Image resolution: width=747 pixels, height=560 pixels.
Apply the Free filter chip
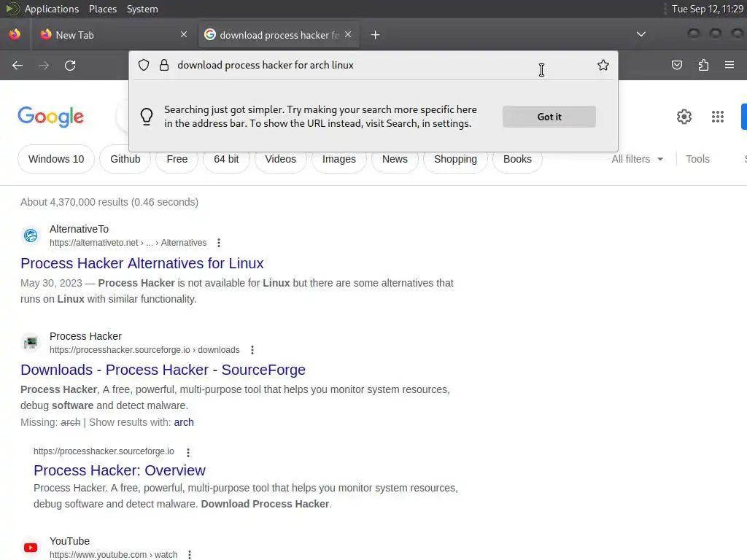tap(177, 159)
